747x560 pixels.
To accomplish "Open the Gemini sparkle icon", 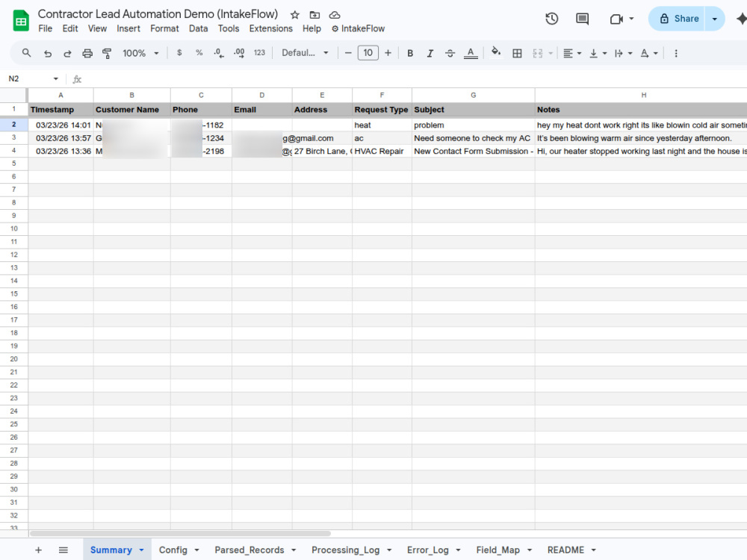I will click(x=741, y=19).
